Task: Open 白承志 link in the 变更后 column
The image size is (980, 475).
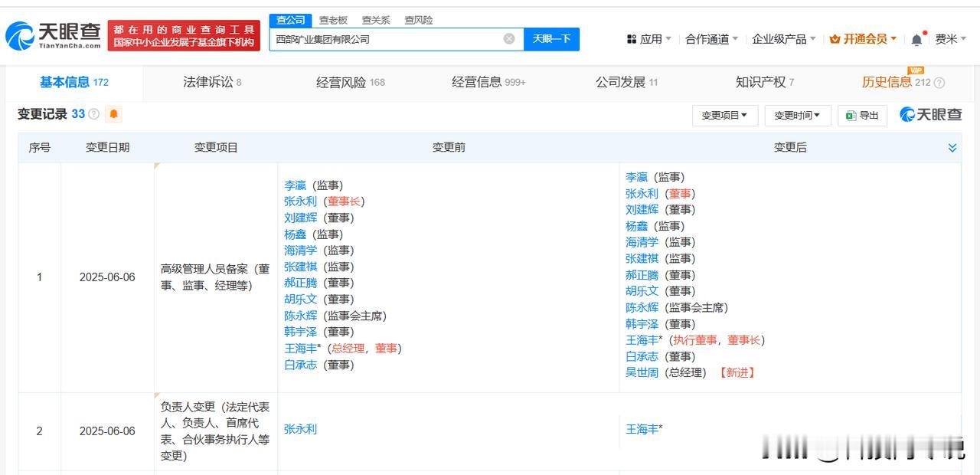Action: click(642, 356)
